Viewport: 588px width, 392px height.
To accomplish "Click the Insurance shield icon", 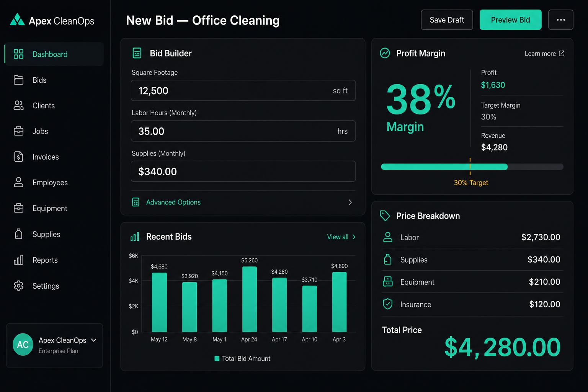I will 388,304.
